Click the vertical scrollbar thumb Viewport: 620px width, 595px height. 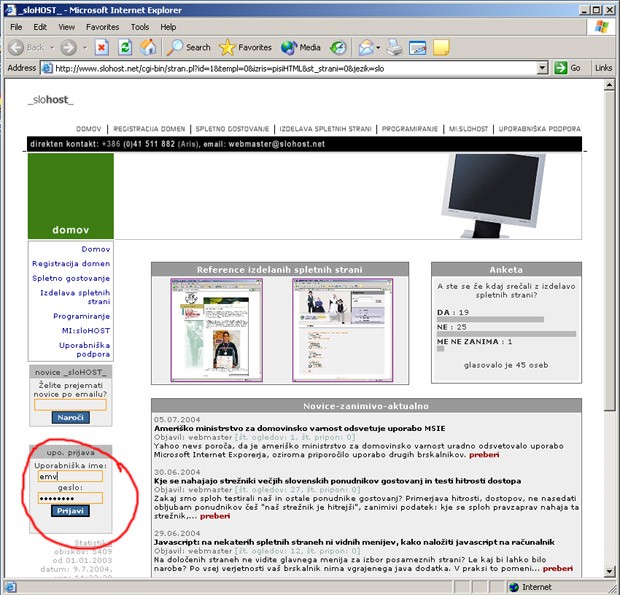(609, 251)
